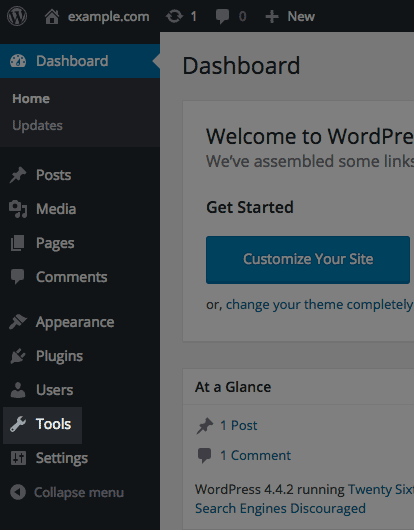Open the Posts menu
Image resolution: width=414 pixels, height=530 pixels.
tap(53, 175)
